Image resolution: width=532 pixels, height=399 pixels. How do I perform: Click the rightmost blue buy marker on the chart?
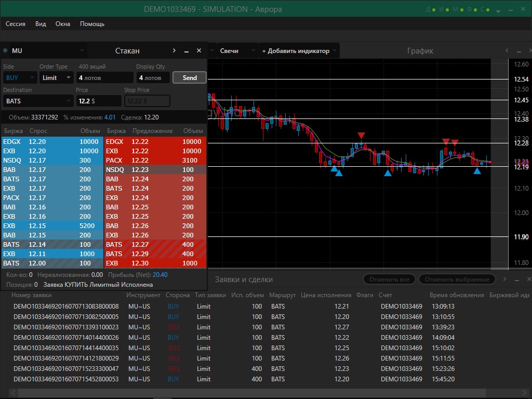[x=477, y=171]
